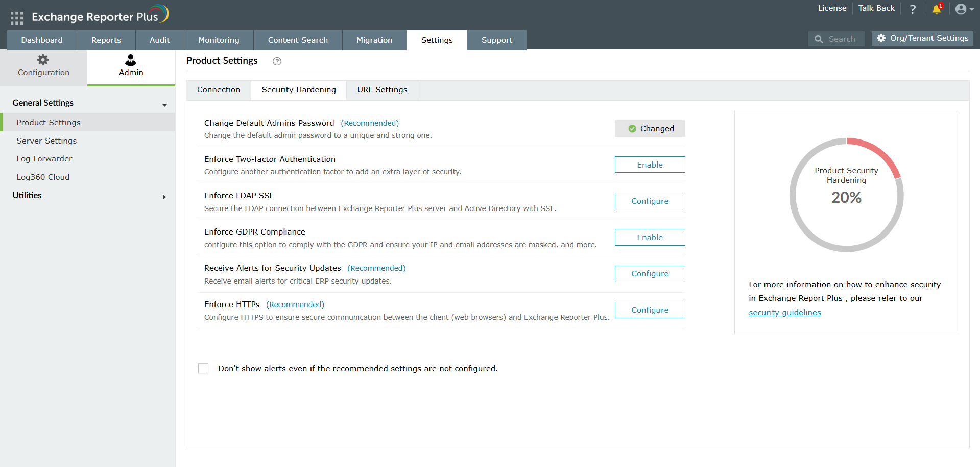The width and height of the screenshot is (980, 467).
Task: Click the Admin person icon
Action: pyautogui.click(x=131, y=60)
